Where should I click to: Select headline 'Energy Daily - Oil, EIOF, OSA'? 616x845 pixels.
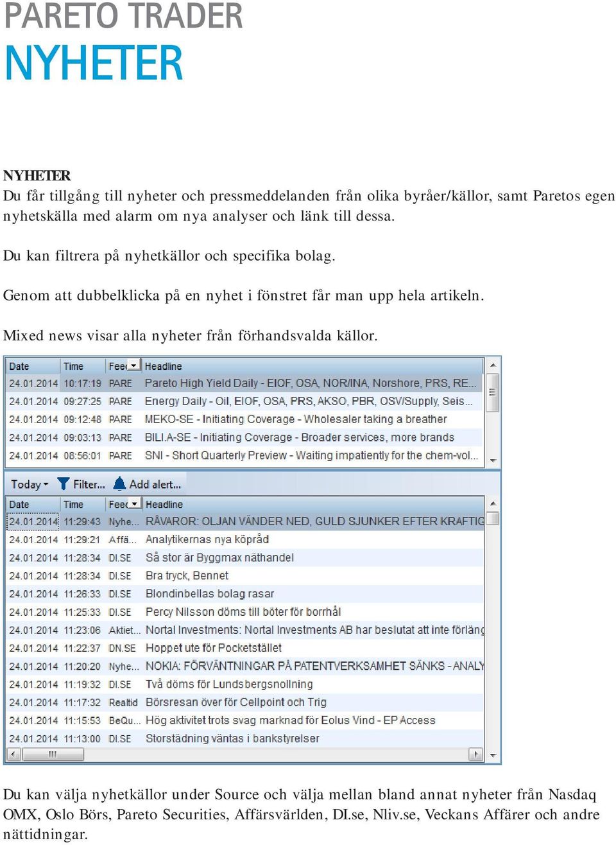308,401
